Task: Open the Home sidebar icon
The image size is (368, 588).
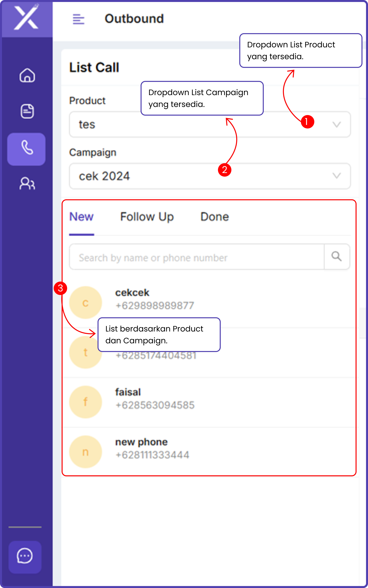Action: point(27,75)
